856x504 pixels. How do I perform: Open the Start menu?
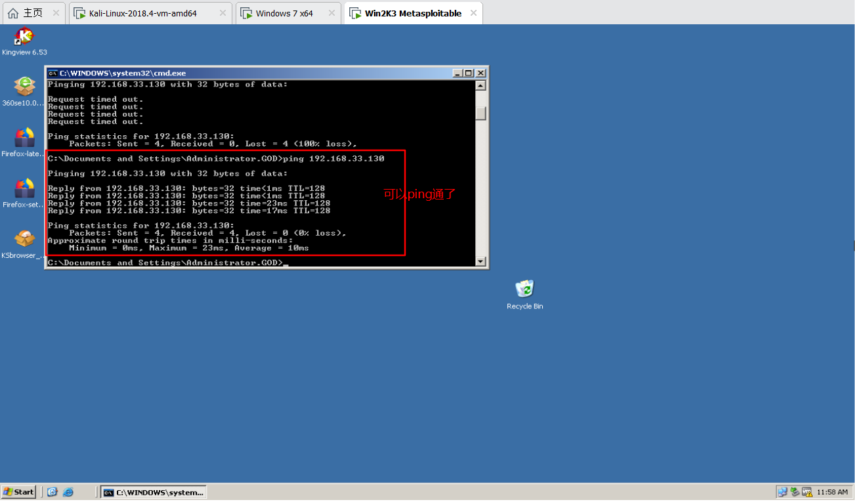[18, 492]
